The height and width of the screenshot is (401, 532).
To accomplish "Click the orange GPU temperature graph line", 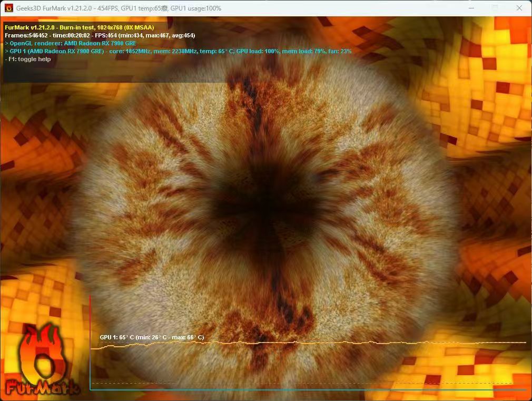I will pos(308,344).
